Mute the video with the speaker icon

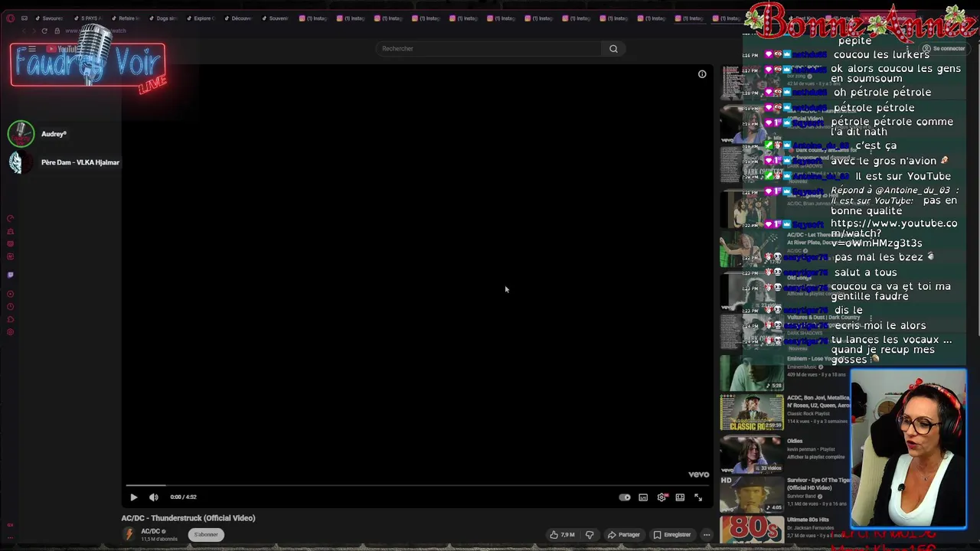(153, 497)
